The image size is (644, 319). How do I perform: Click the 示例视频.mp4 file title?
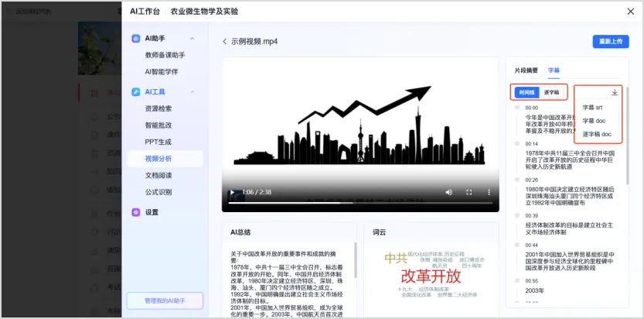pyautogui.click(x=254, y=42)
